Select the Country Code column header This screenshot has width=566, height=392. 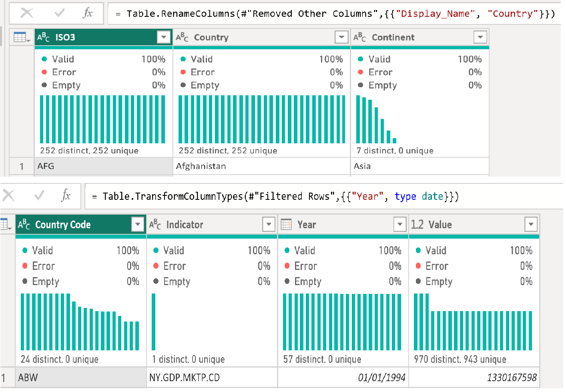click(81, 225)
